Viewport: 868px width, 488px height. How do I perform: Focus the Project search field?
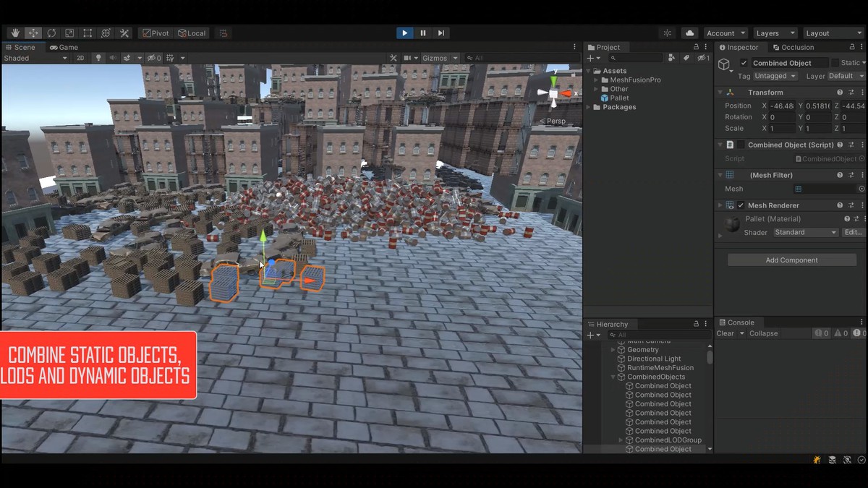click(x=637, y=58)
